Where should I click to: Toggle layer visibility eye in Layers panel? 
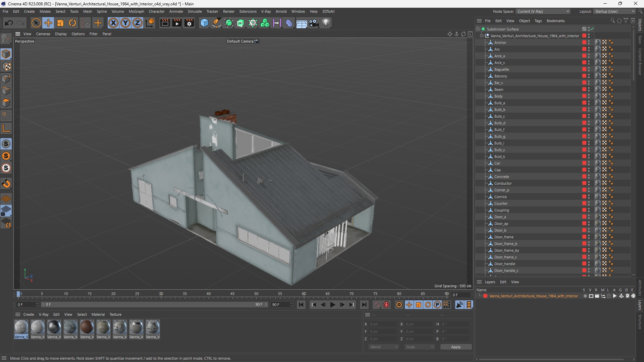591,296
